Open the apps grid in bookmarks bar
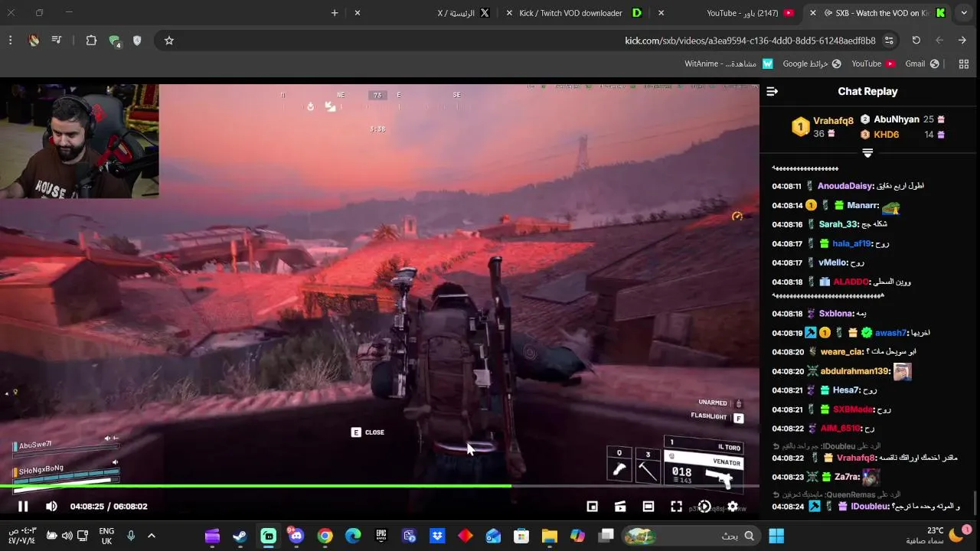The width and height of the screenshot is (980, 551). click(964, 64)
